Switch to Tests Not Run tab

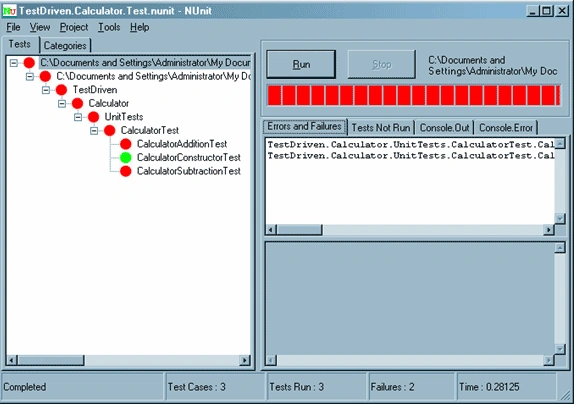click(x=381, y=128)
